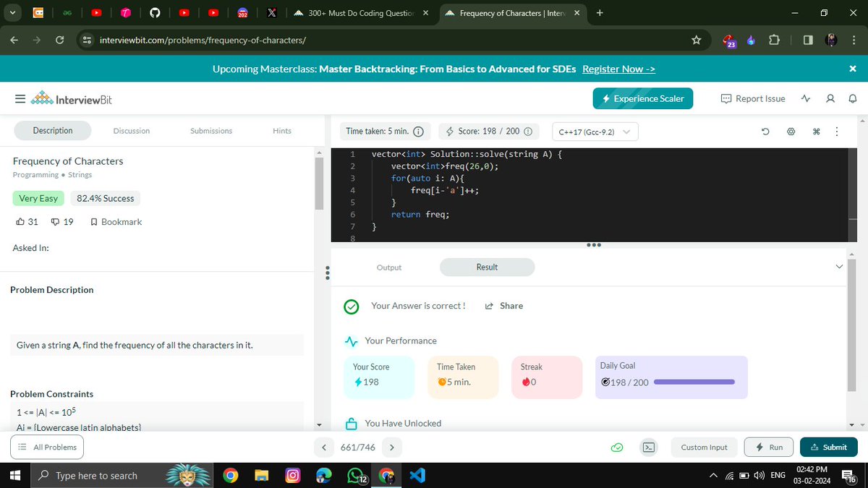The height and width of the screenshot is (488, 868).
Task: Switch to the Result tab
Action: tap(487, 267)
